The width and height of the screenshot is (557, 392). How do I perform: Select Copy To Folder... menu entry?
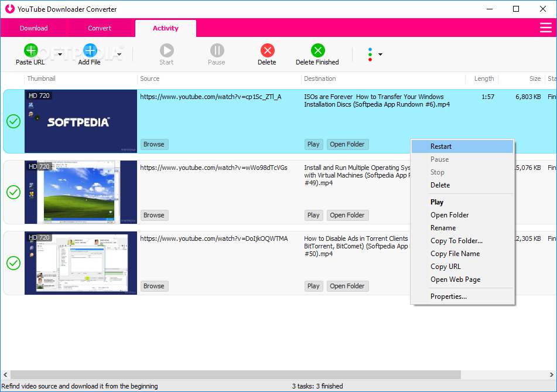[x=463, y=241]
